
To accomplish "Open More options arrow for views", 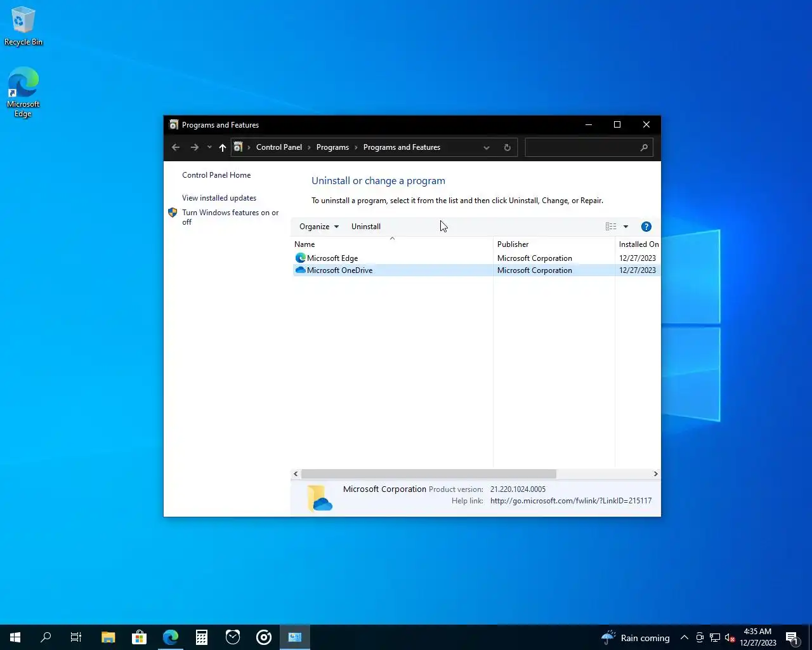I will [625, 227].
